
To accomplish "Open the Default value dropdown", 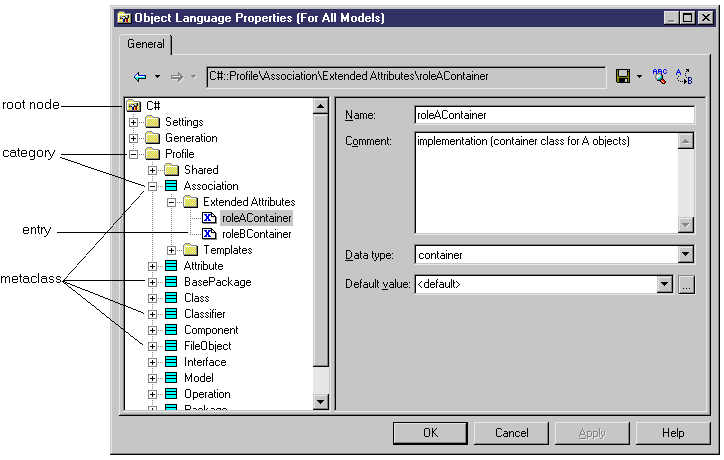I will [664, 284].
